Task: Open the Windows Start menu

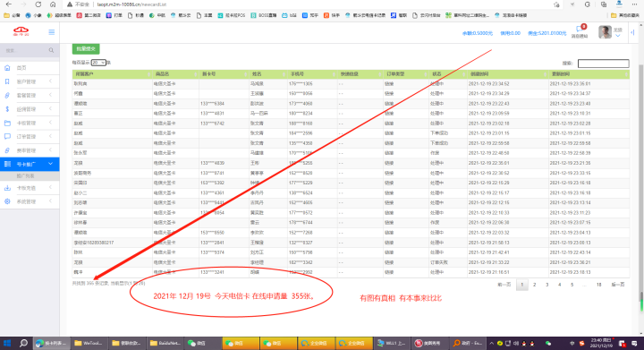Action: point(7,343)
